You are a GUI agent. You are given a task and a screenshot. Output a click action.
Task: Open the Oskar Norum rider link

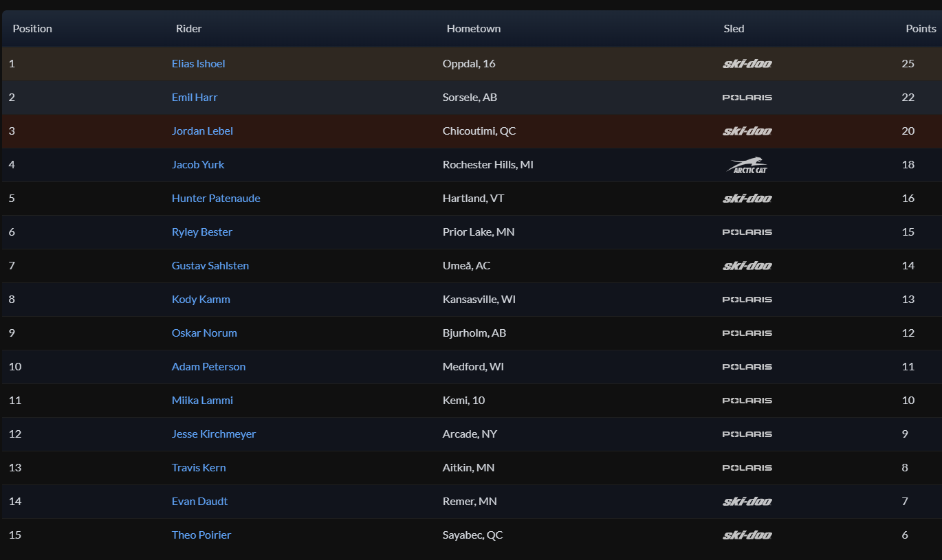click(x=204, y=333)
